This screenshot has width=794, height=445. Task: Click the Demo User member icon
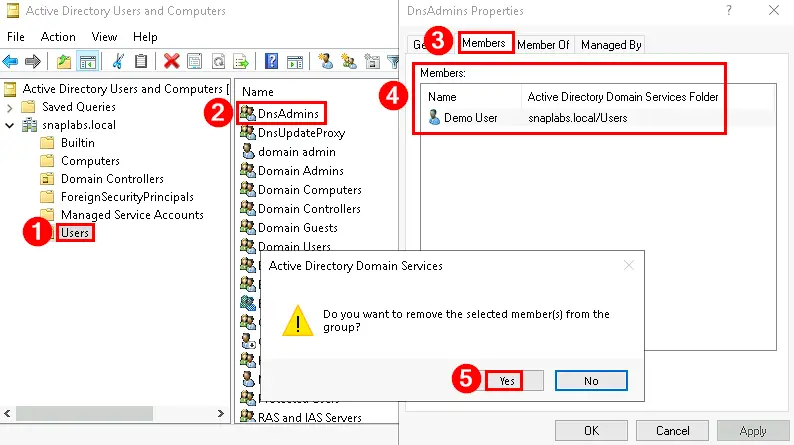click(x=434, y=117)
